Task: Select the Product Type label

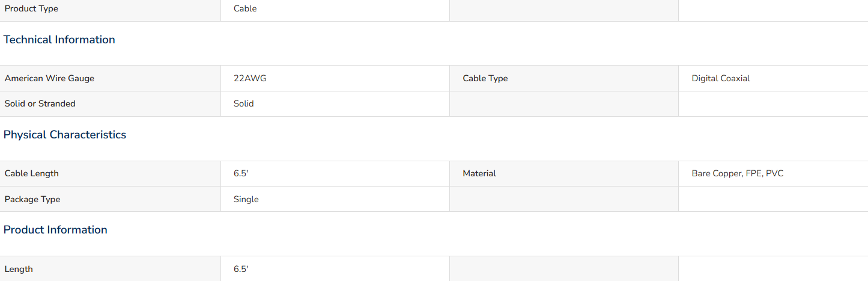Action: click(x=32, y=9)
